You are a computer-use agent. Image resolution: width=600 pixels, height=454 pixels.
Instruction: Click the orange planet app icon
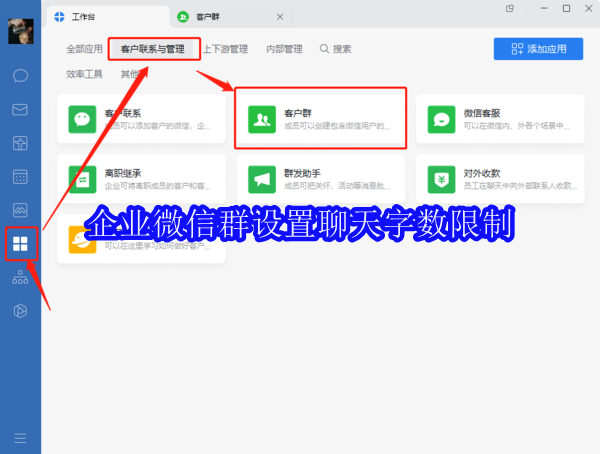click(82, 240)
